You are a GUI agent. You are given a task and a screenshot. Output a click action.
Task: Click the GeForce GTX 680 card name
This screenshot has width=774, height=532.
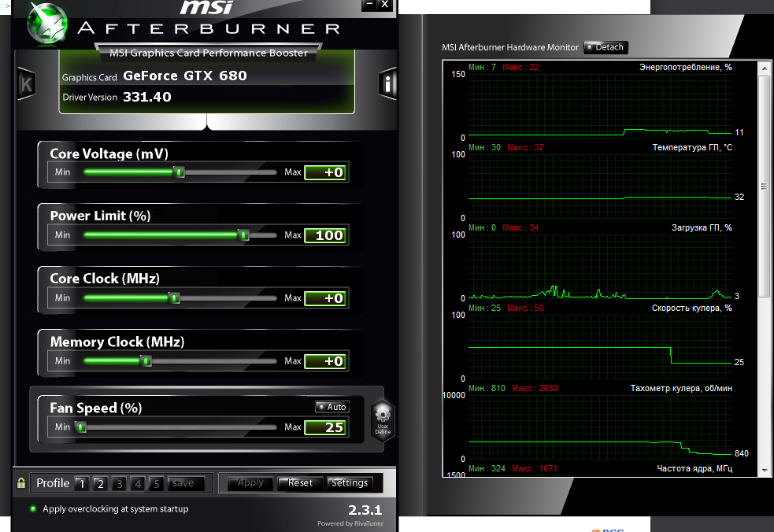point(184,76)
